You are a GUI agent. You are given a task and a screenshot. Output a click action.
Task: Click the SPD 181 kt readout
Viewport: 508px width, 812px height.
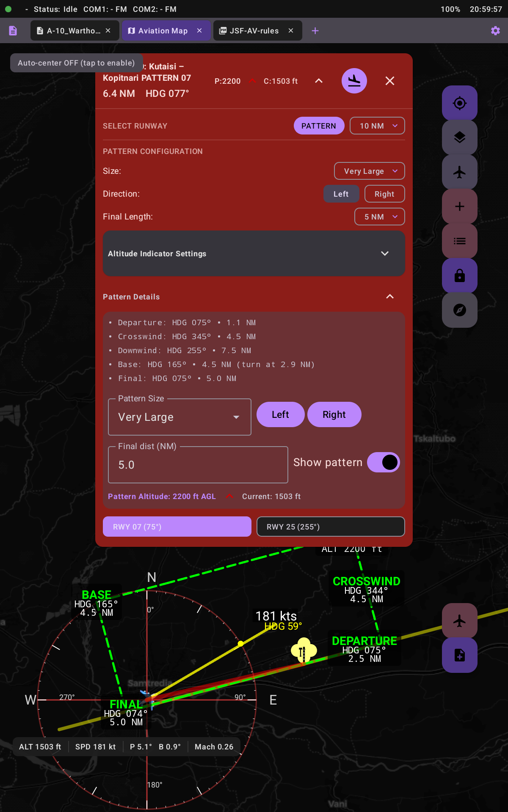click(x=95, y=747)
